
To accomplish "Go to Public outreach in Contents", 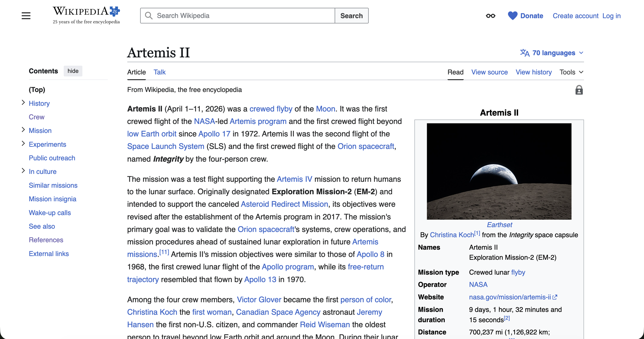I will click(x=52, y=158).
